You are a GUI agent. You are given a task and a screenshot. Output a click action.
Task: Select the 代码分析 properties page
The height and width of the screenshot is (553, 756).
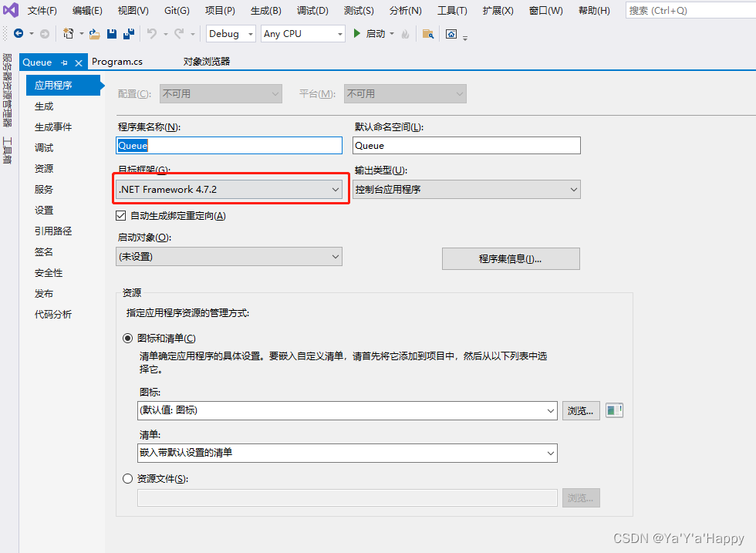pyautogui.click(x=53, y=315)
